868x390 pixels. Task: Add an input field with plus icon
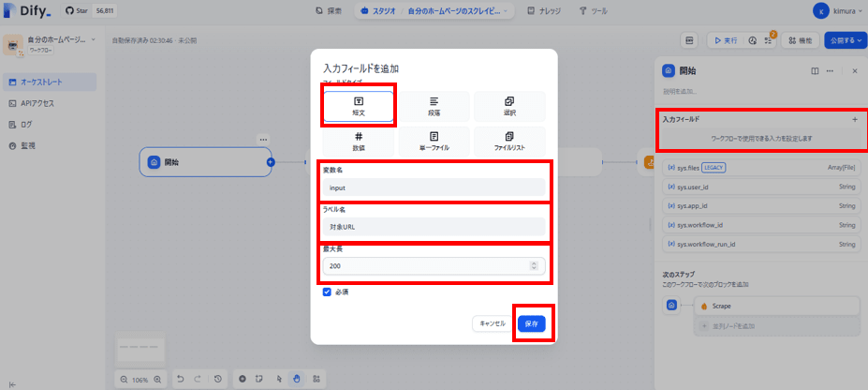click(x=855, y=119)
